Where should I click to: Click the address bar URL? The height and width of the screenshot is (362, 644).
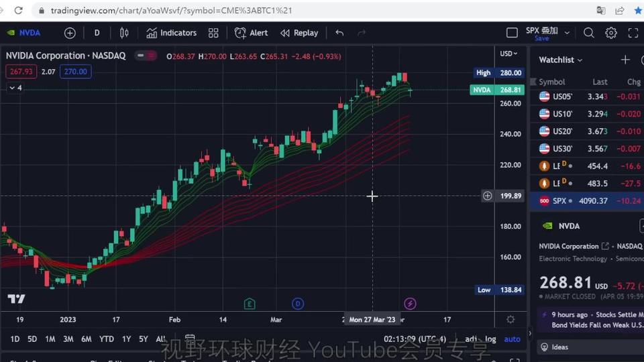[171, 10]
